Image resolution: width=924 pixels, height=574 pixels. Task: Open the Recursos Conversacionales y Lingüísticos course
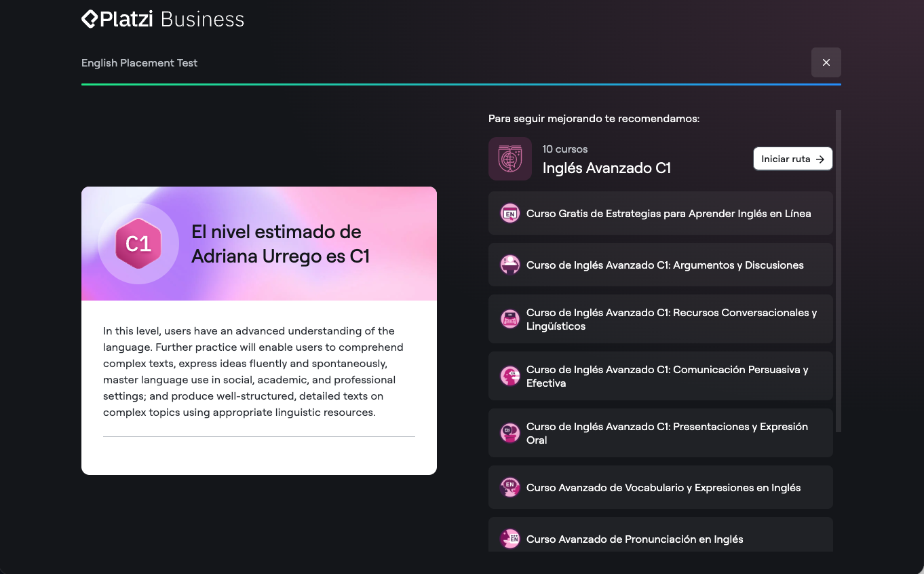click(671, 320)
